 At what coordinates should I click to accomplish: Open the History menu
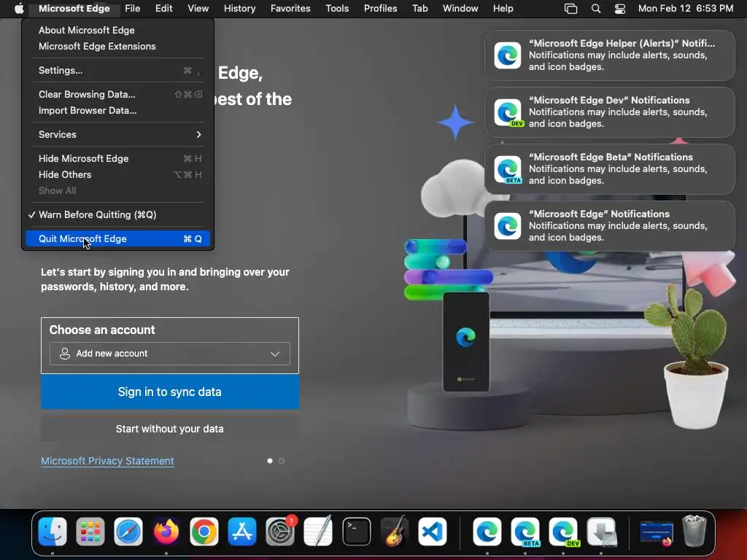pyautogui.click(x=239, y=9)
